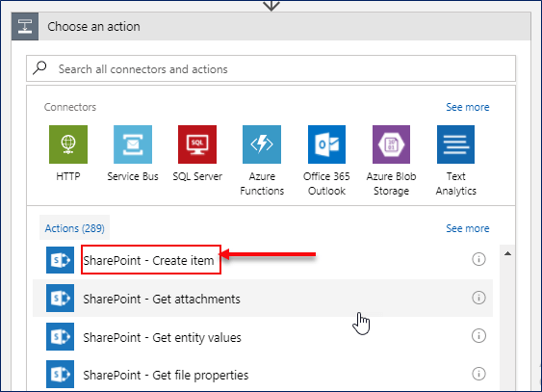Click the search magnifier icon

[39, 67]
